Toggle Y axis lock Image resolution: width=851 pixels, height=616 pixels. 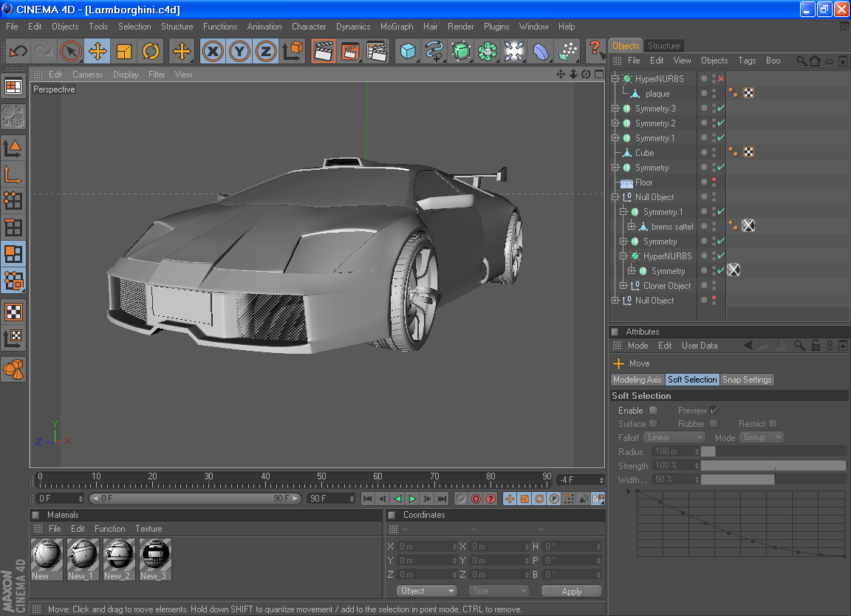pyautogui.click(x=239, y=52)
